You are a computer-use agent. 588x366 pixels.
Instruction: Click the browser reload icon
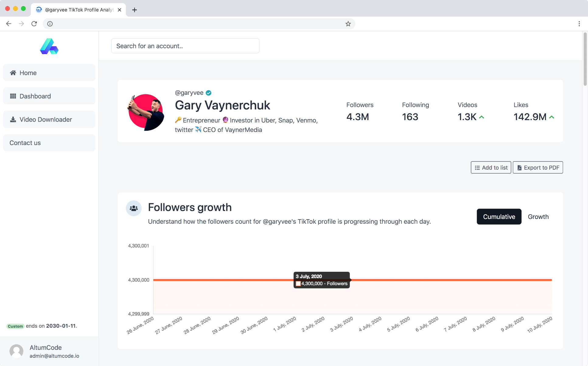click(34, 24)
